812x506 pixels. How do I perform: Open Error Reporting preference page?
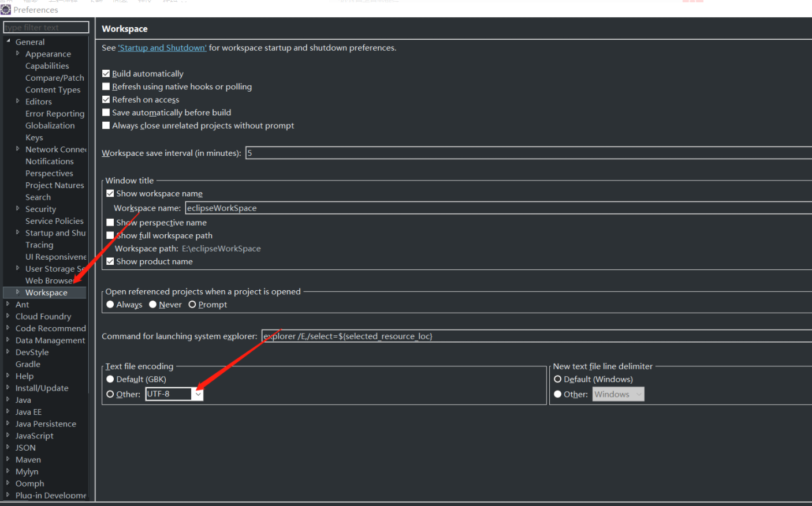pyautogui.click(x=55, y=114)
